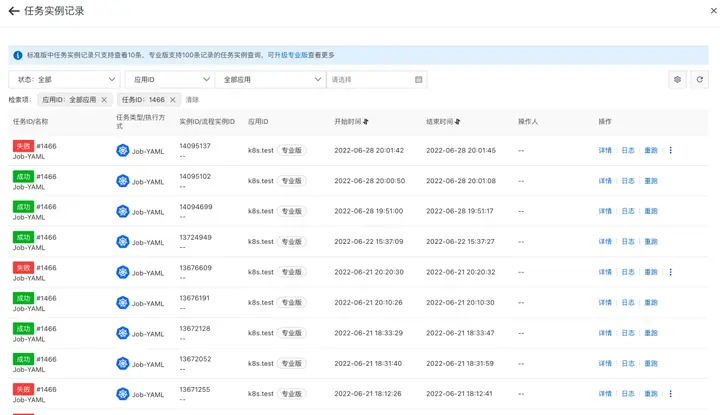The width and height of the screenshot is (720, 415).
Task: Open more-actions menu for instance 13676609
Action: (x=671, y=272)
